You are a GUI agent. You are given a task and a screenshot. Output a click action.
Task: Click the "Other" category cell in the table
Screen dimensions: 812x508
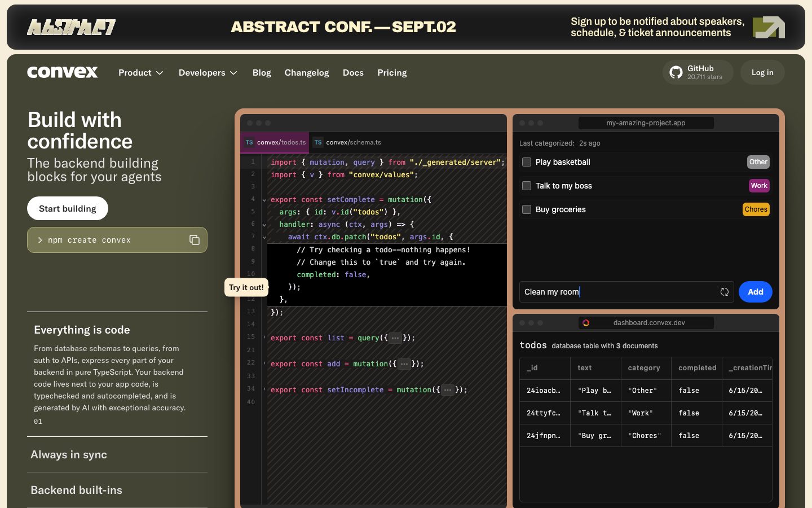646,391
